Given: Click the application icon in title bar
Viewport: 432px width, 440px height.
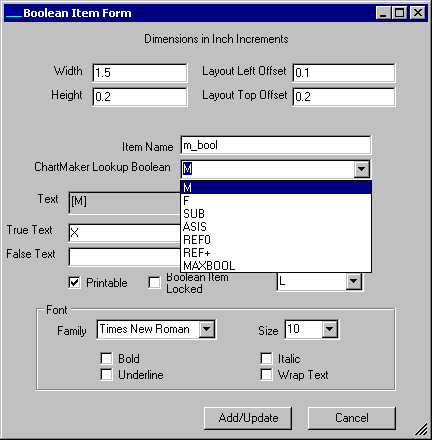Looking at the screenshot, I should pos(14,13).
